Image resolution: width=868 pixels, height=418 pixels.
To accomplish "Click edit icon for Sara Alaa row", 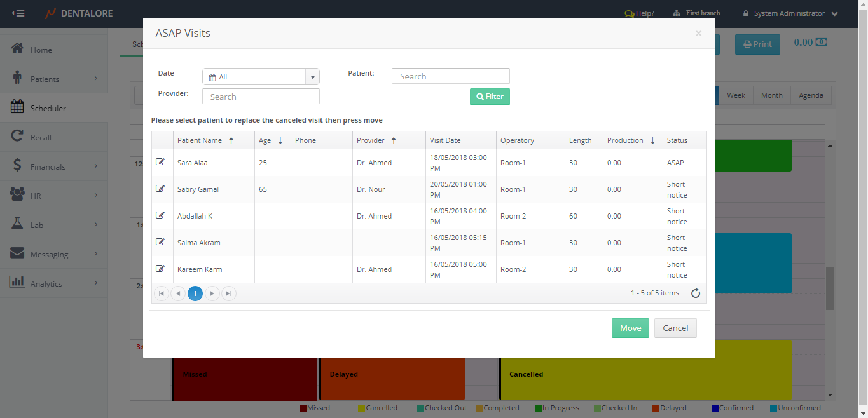I will (x=160, y=162).
